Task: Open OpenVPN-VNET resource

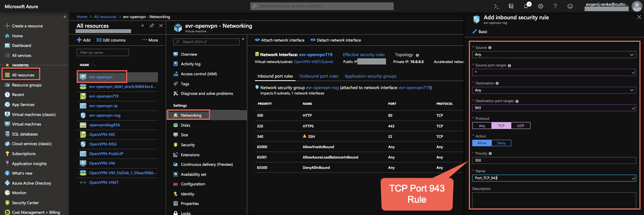Action: pos(104,182)
